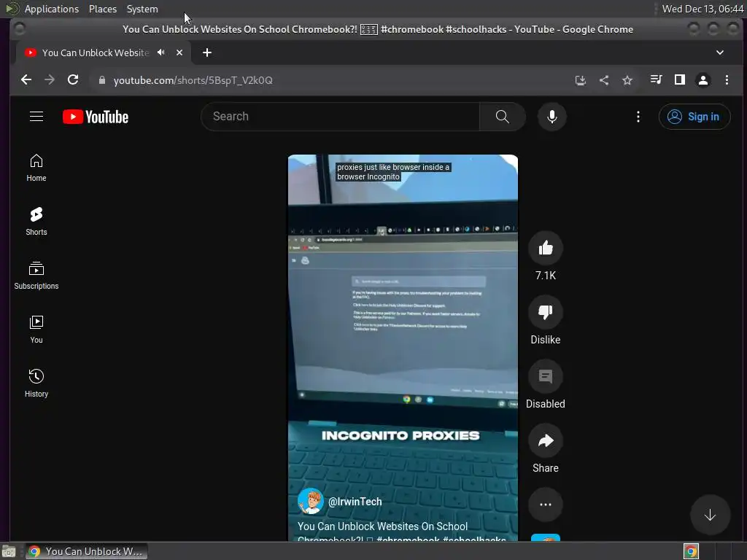This screenshot has width=747, height=560.
Task: Go to Home in the sidebar
Action: (36, 168)
